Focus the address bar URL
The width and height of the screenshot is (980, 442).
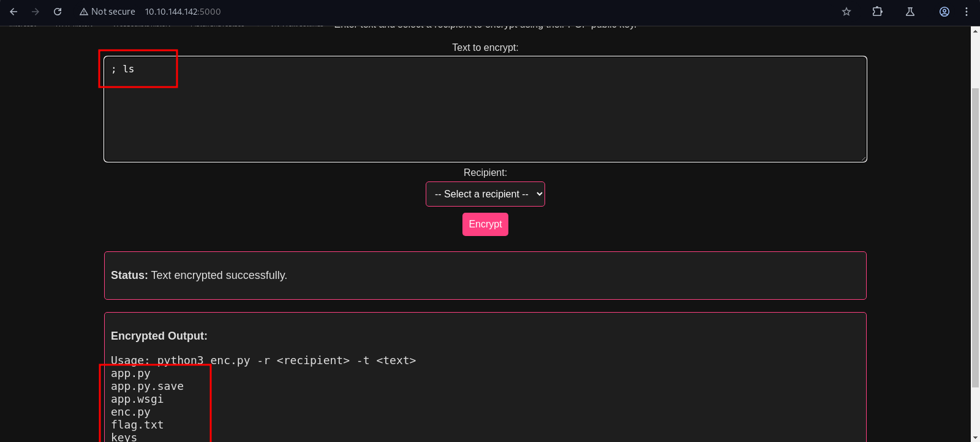(x=183, y=12)
